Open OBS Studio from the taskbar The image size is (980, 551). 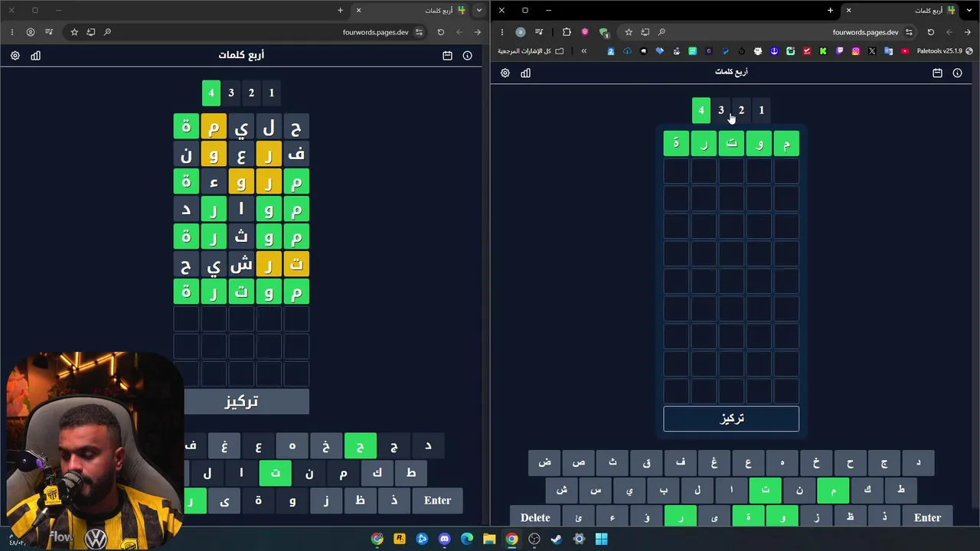pyautogui.click(x=534, y=539)
